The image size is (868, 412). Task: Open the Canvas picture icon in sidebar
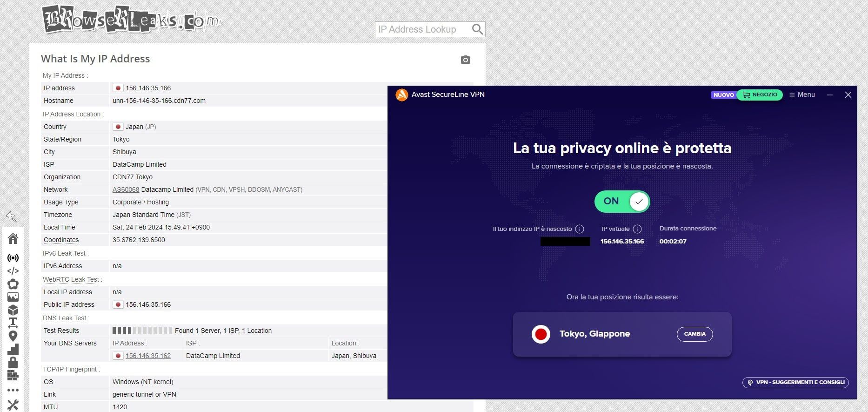pyautogui.click(x=13, y=297)
